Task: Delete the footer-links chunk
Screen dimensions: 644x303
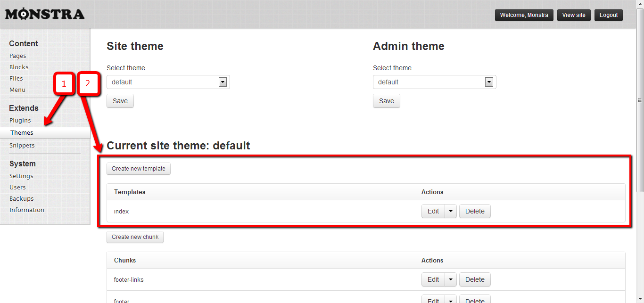Action: (x=475, y=279)
